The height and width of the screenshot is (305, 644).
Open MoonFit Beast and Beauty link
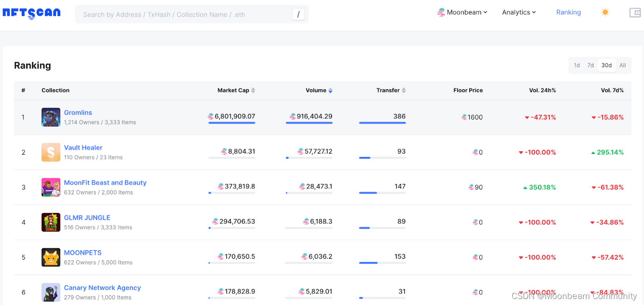tap(105, 183)
